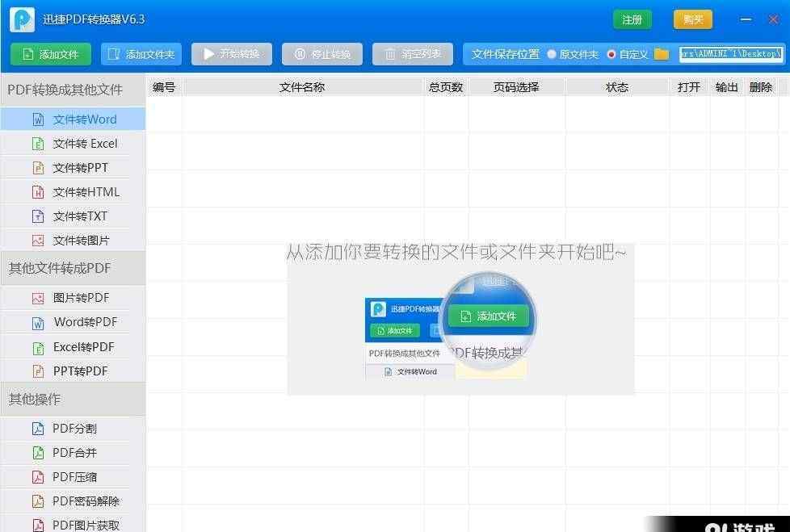Viewport: 790px width, 532px height.
Task: Select the 文件转图片 icon in sidebar
Action: 38,241
